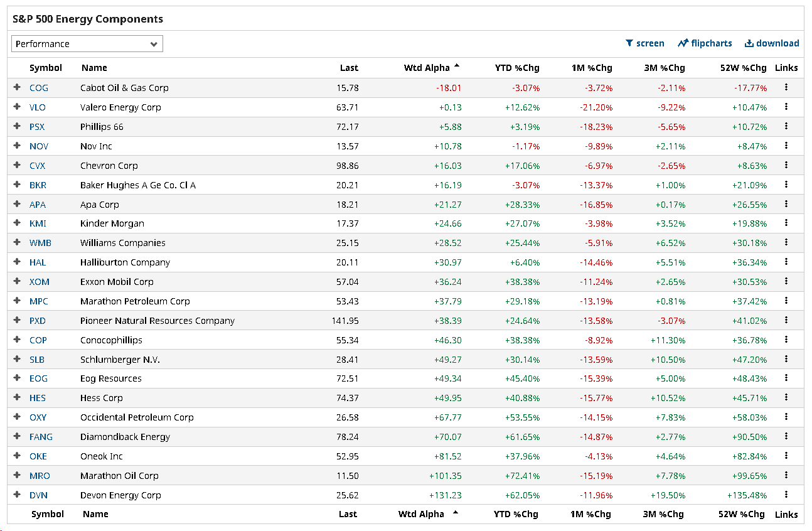Click Diamondback Energy +90.50% 52W change
Image resolution: width=812 pixels, height=531 pixels.
(750, 437)
